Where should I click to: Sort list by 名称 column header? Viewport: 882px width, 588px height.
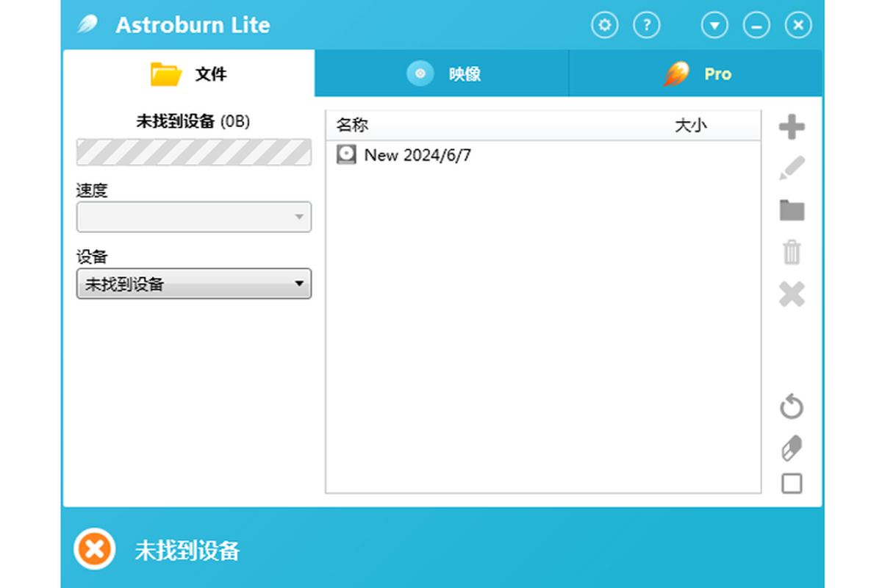(352, 125)
